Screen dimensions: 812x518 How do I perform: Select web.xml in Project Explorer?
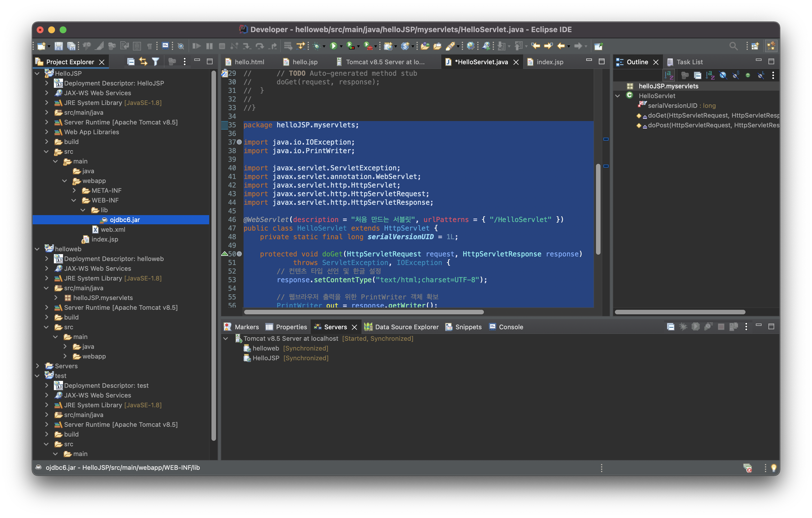[113, 229]
